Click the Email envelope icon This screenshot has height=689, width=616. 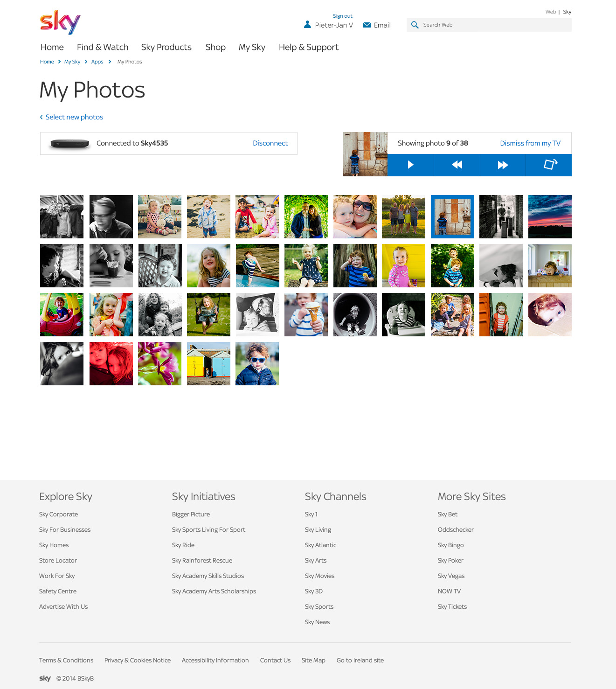coord(367,25)
